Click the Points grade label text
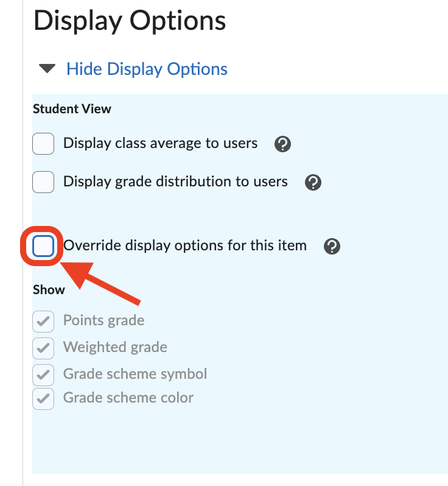The width and height of the screenshot is (448, 486). (103, 320)
